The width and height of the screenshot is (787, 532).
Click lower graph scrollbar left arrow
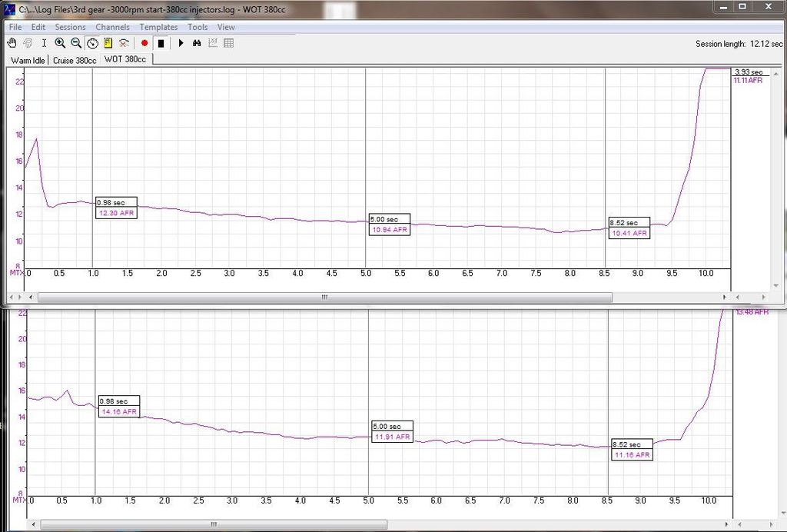click(34, 525)
